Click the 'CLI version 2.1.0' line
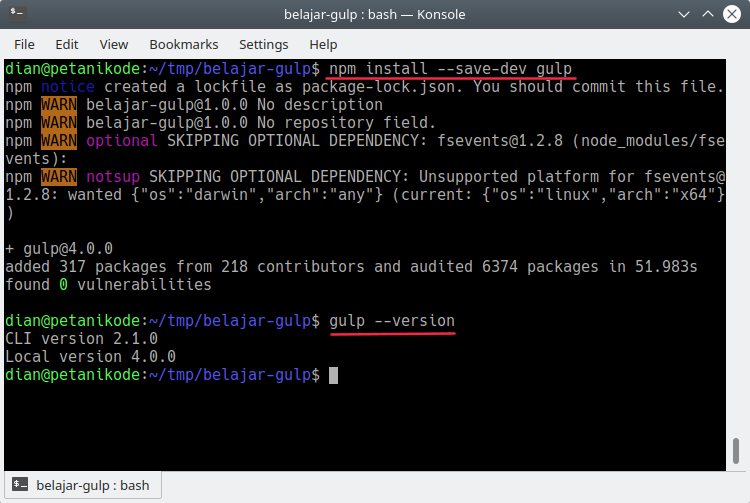 pyautogui.click(x=81, y=339)
